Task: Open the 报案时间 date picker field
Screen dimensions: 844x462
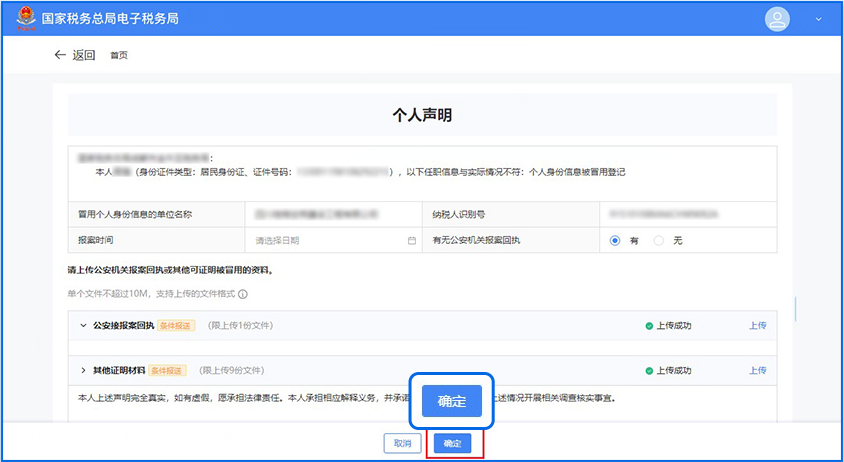Action: [x=330, y=241]
